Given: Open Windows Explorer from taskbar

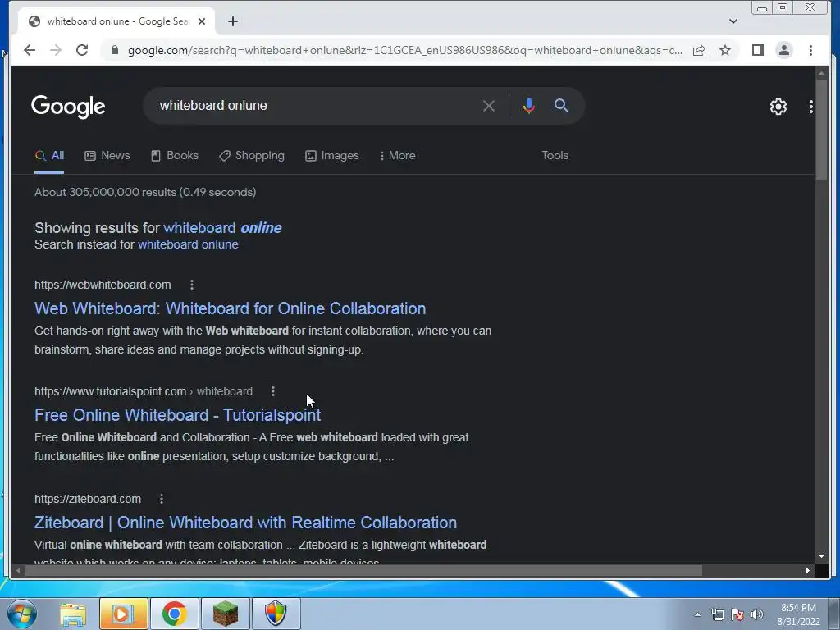Looking at the screenshot, I should coord(73,614).
